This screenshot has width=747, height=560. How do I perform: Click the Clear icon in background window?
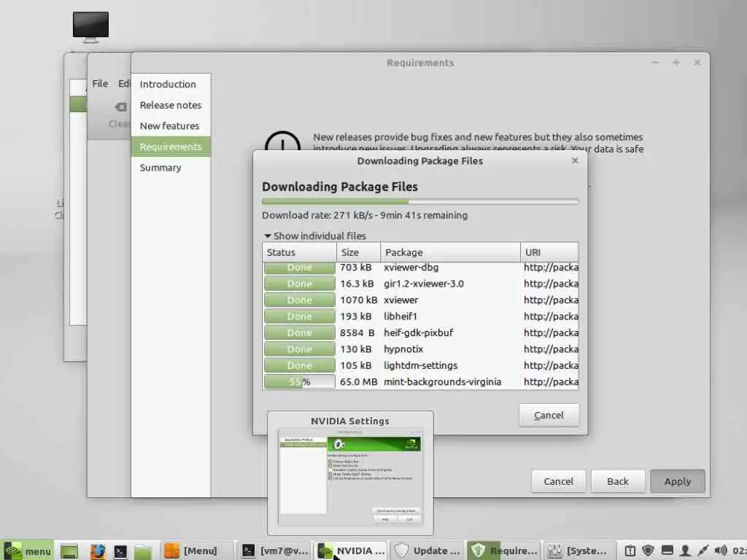tap(121, 107)
